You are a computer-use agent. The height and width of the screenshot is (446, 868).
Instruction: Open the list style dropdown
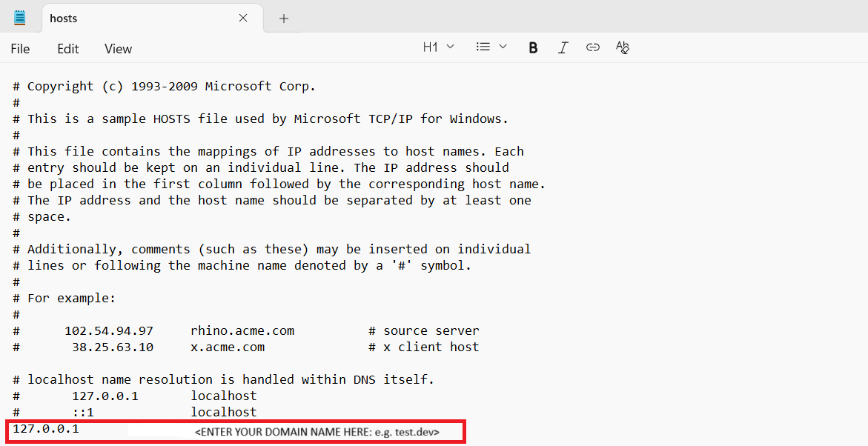pos(502,46)
